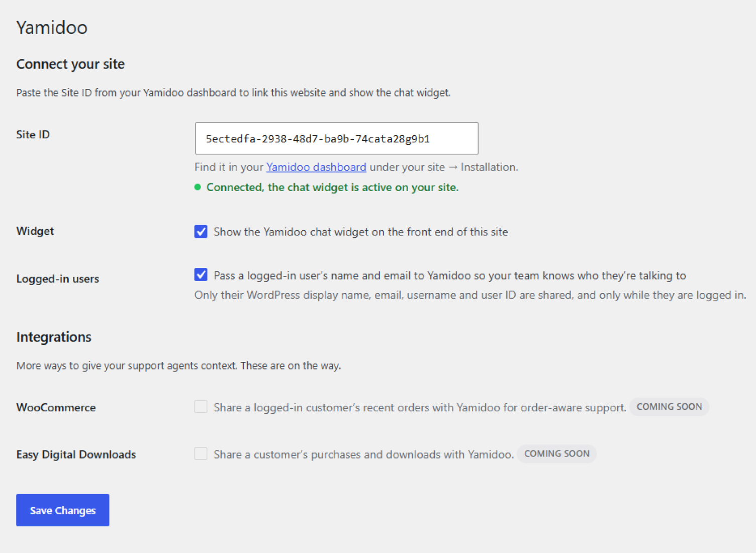Click the 'Yamidoo' page title
The width and height of the screenshot is (756, 553).
52,28
